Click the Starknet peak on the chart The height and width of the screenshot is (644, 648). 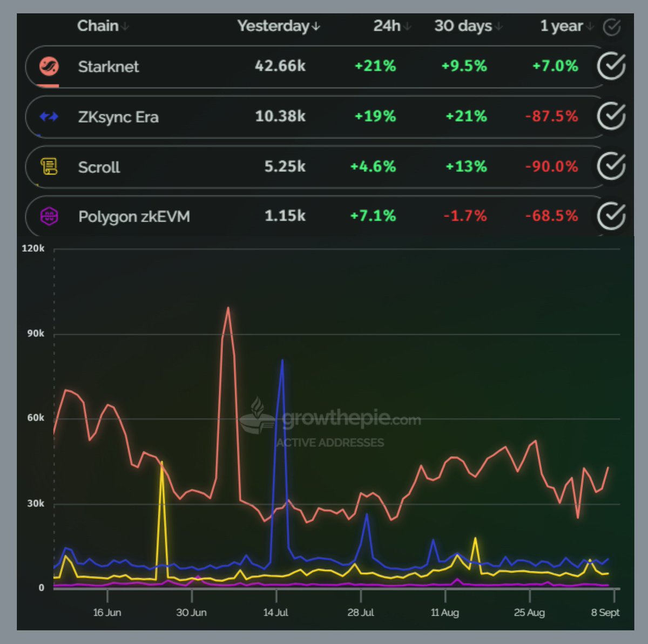(228, 308)
